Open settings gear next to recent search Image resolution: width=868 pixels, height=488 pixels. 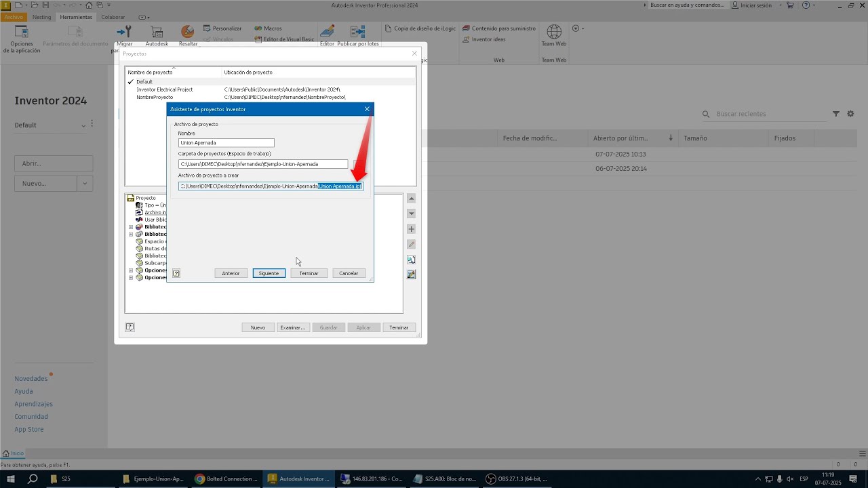click(850, 114)
